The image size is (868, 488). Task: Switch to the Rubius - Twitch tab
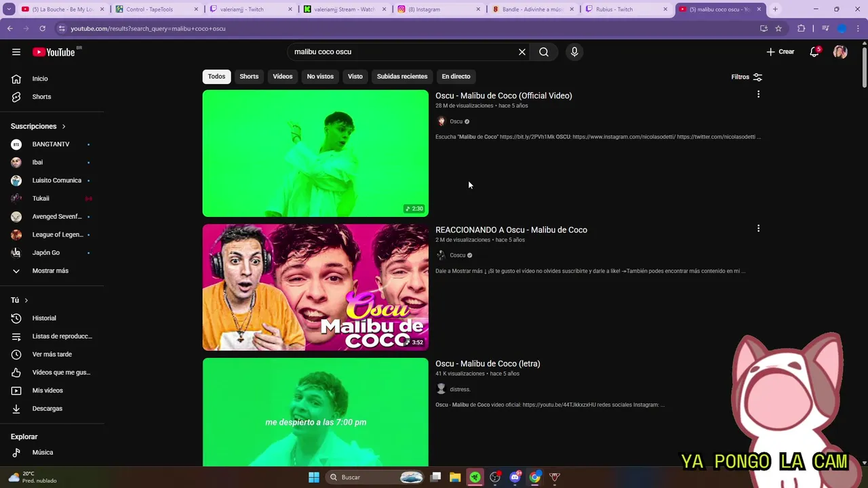pyautogui.click(x=627, y=9)
